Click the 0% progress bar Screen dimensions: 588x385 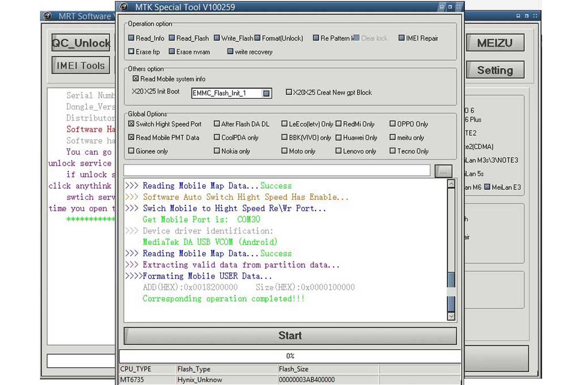[290, 356]
